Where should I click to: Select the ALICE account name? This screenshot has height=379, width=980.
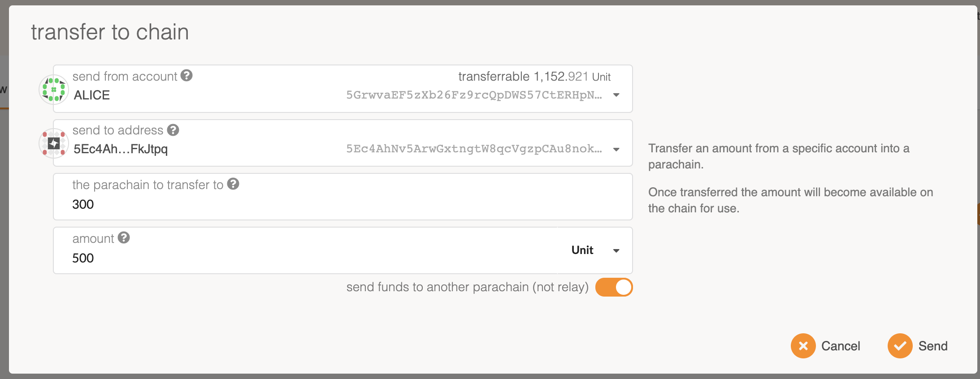pos(92,95)
